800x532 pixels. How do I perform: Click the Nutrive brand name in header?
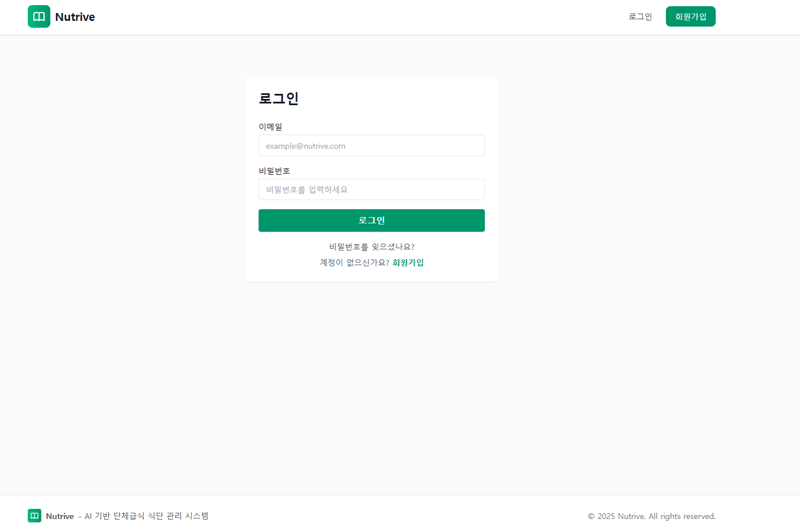pos(75,17)
